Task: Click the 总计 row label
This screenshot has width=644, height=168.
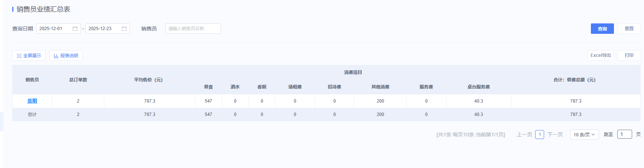Action: tap(32, 114)
